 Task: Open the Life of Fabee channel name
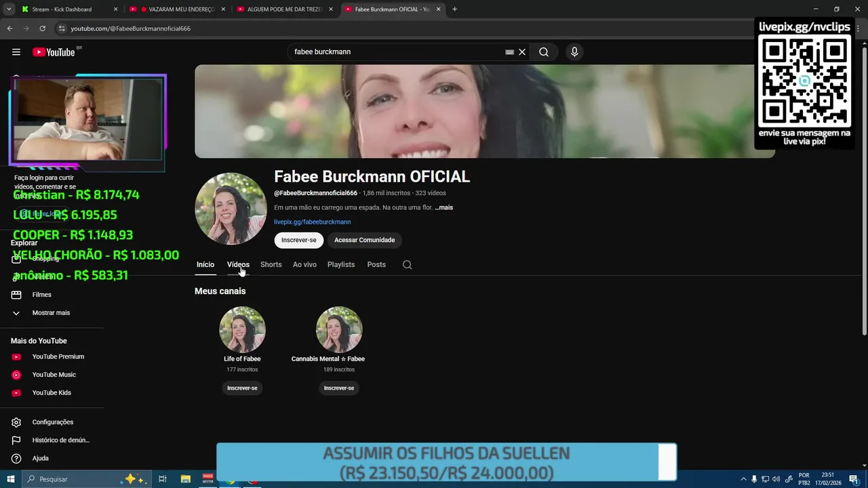[242, 359]
